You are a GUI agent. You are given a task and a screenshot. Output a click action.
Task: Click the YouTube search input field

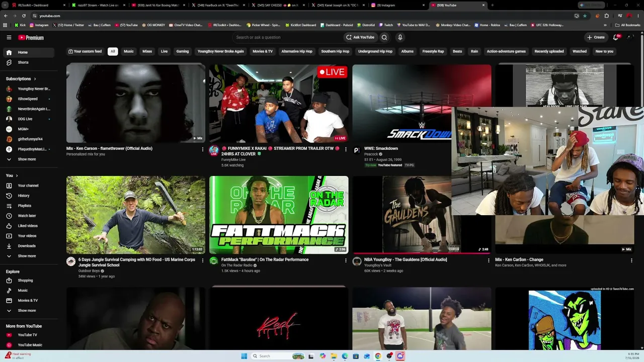(287, 37)
